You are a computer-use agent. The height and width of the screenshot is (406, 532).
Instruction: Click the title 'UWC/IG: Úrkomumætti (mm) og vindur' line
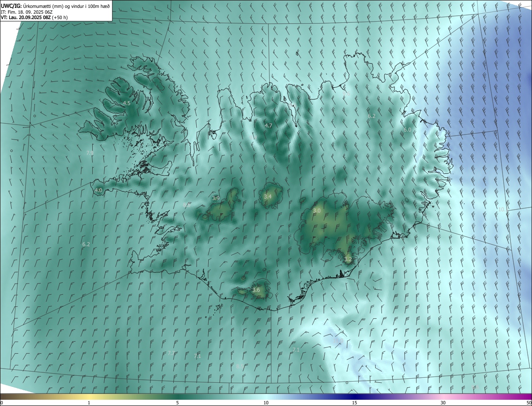pos(55,5)
